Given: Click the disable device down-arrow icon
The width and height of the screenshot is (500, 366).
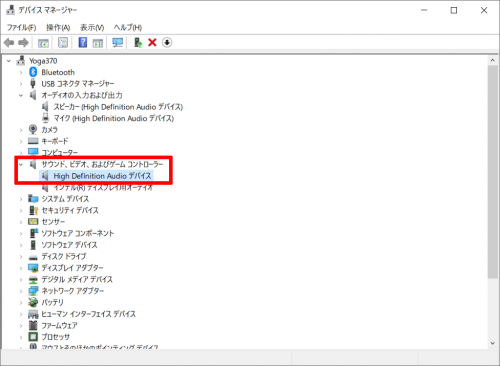Looking at the screenshot, I should [x=167, y=42].
